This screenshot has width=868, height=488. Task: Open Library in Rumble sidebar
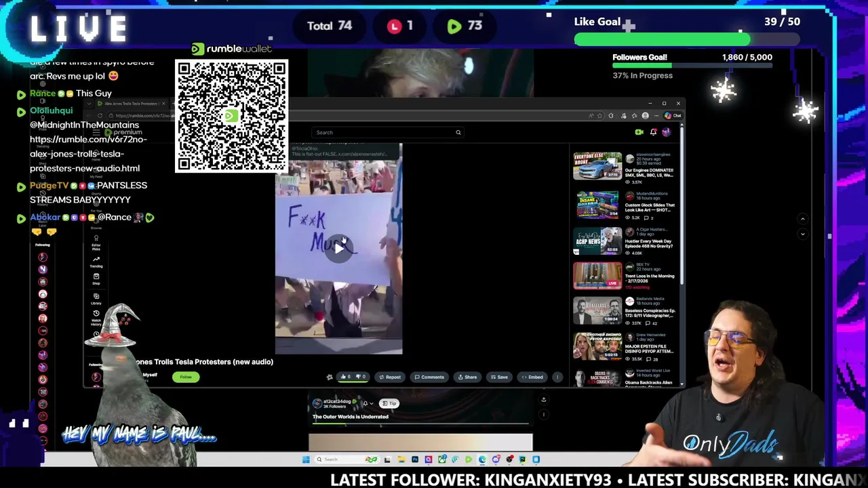[96, 298]
